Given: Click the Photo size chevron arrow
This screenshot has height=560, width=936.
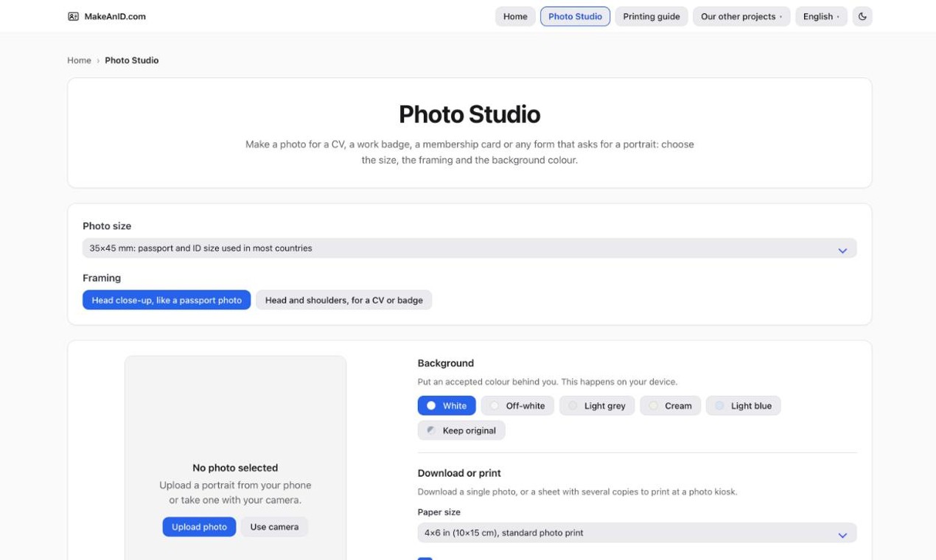Looking at the screenshot, I should (x=842, y=251).
